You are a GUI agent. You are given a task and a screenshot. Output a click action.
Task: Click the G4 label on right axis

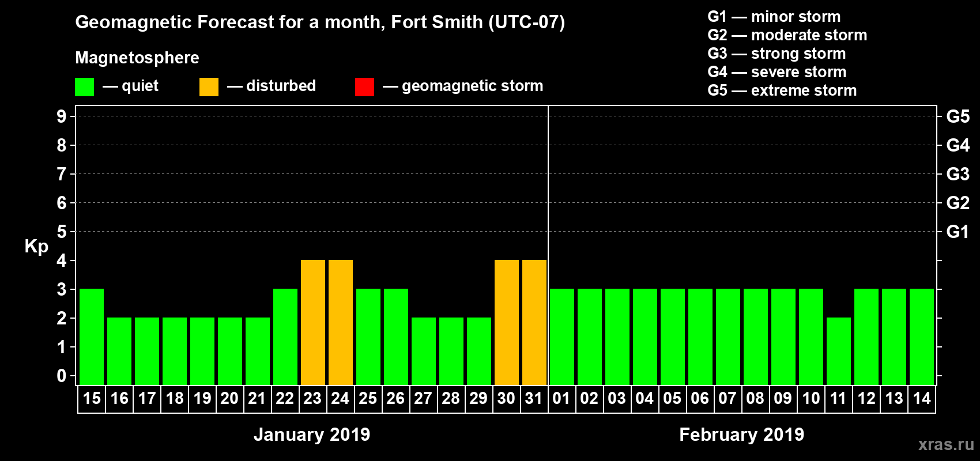pyautogui.click(x=958, y=145)
